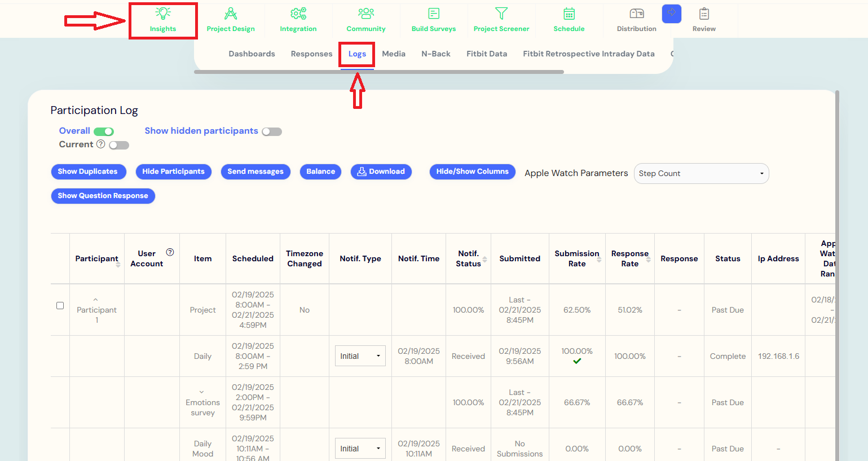Image resolution: width=868 pixels, height=461 pixels.
Task: Switch to Dashboards tab
Action: (x=252, y=54)
